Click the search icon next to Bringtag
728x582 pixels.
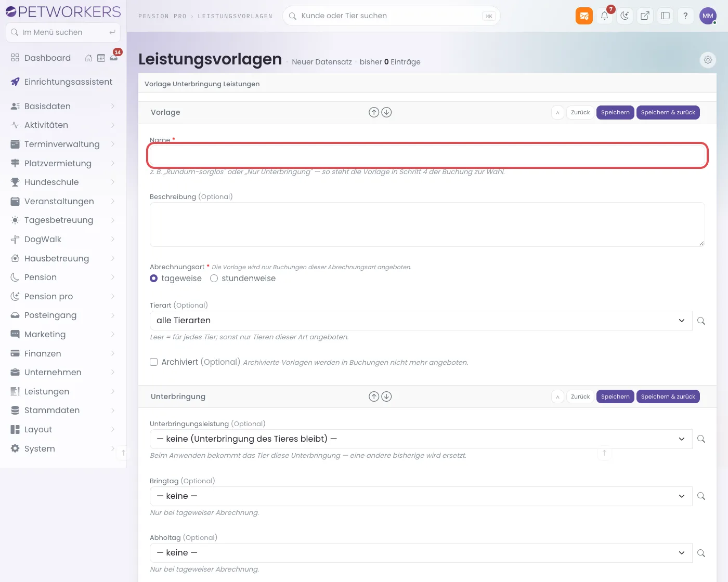701,496
